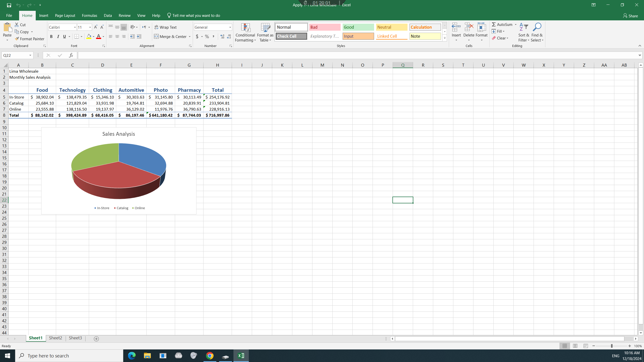Image resolution: width=644 pixels, height=362 pixels.
Task: Open the Page Layout ribbon tab
Action: click(65, 16)
